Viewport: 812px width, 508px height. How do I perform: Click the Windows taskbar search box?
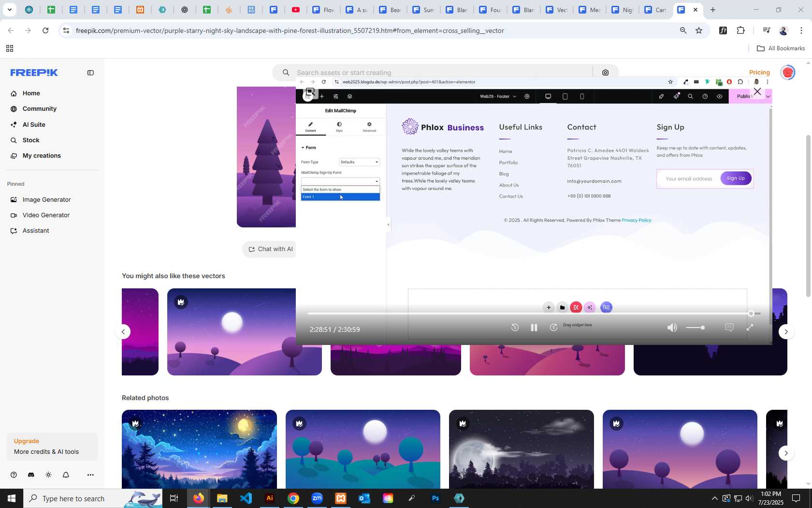click(93, 498)
